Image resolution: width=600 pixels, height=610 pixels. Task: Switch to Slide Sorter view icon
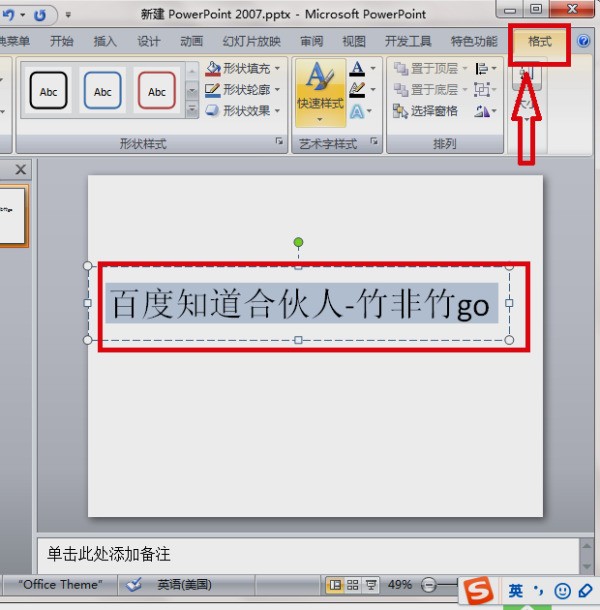(353, 585)
